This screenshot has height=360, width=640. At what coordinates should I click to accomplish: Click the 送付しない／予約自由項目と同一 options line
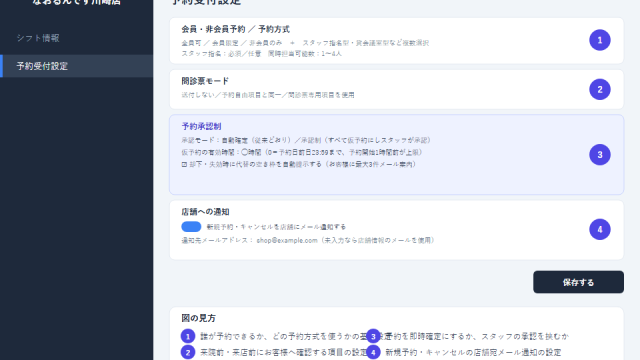click(x=268, y=95)
